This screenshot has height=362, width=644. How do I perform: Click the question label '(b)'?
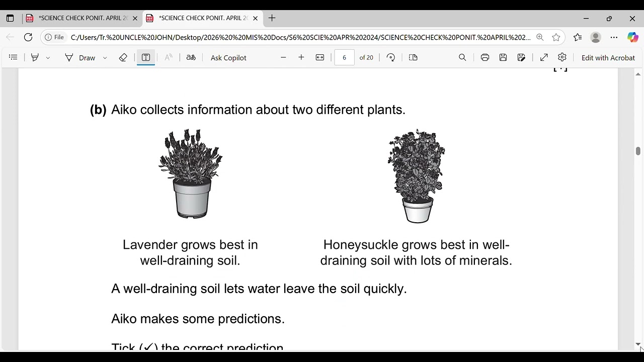click(x=98, y=110)
